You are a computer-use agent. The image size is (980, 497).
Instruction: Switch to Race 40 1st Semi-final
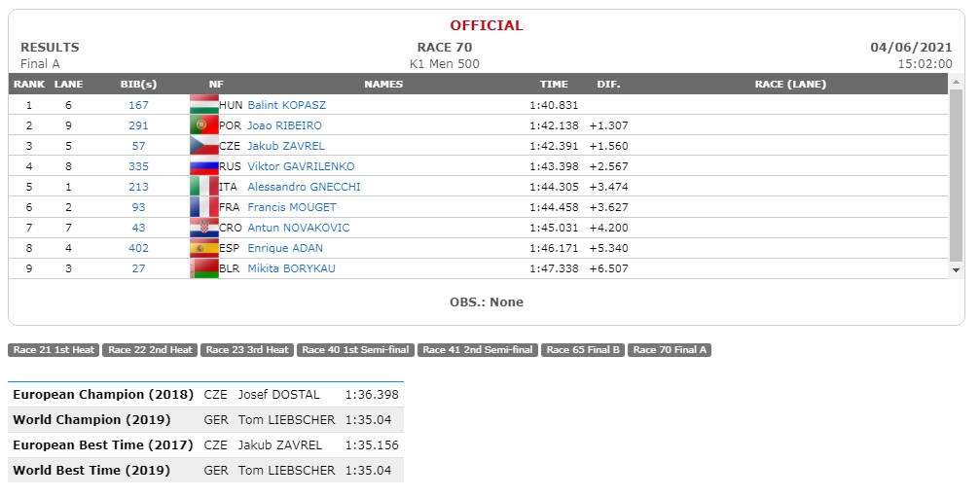point(355,349)
